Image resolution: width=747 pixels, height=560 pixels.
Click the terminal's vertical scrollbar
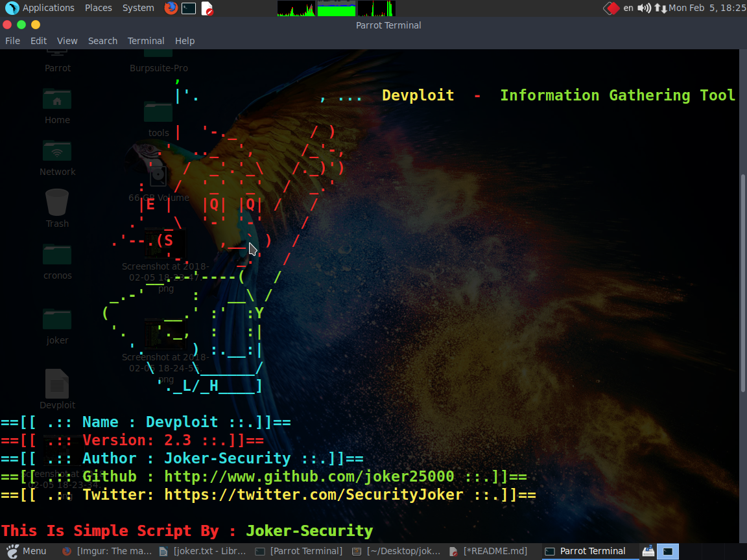742,283
